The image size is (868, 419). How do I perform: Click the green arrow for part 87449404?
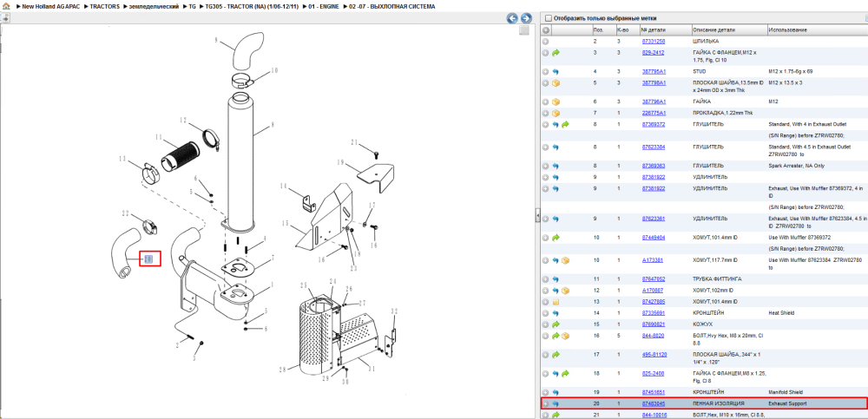click(556, 238)
